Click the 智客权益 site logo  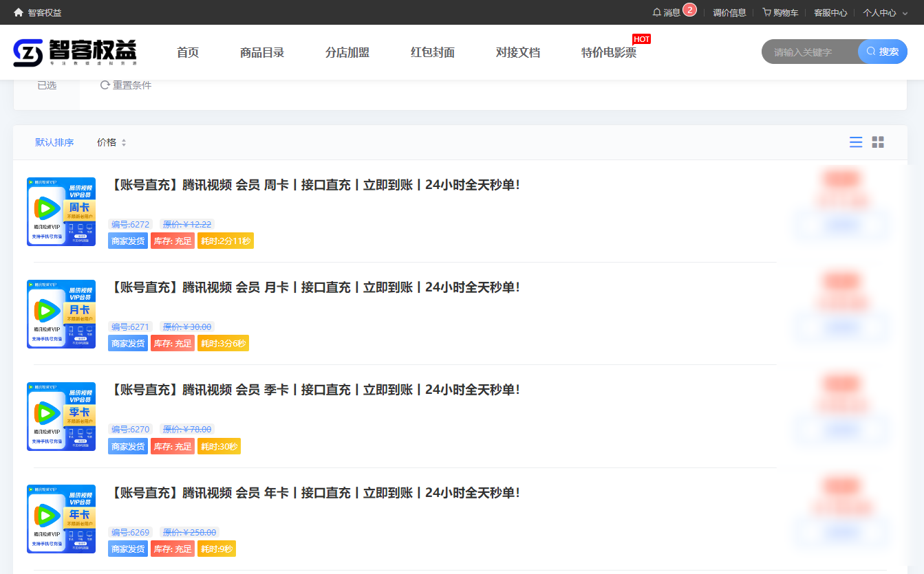75,52
